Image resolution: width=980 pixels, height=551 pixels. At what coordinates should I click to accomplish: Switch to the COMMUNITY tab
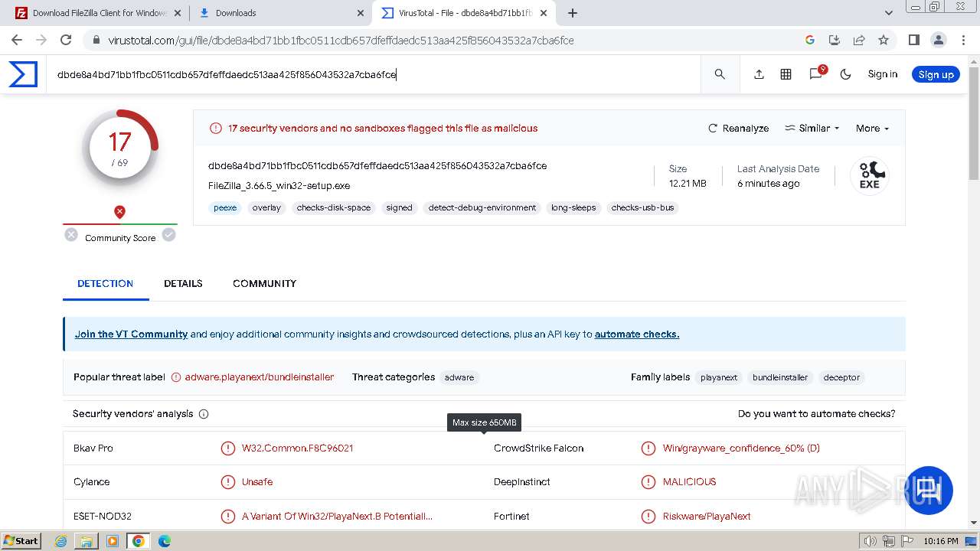point(264,283)
